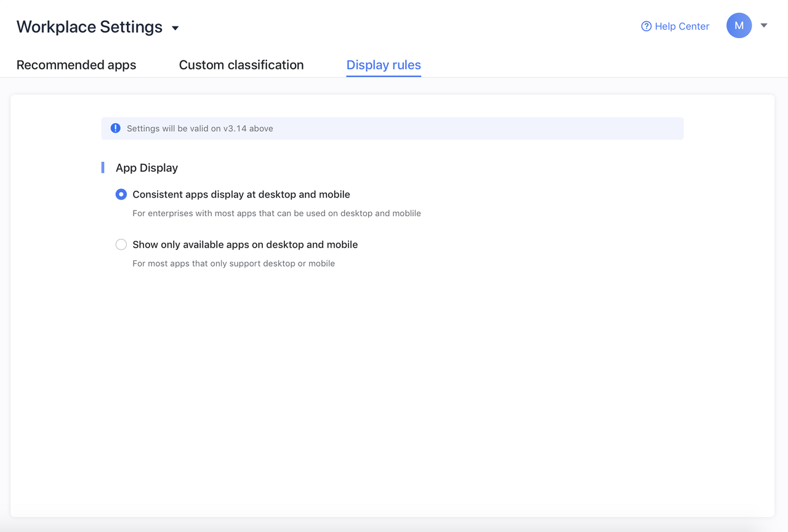Click the blue exclamation info icon
This screenshot has height=532, width=788.
point(115,128)
